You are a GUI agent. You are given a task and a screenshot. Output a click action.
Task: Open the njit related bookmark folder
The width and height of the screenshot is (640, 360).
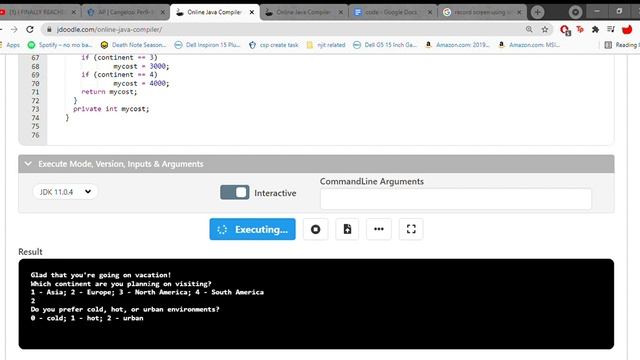click(326, 45)
